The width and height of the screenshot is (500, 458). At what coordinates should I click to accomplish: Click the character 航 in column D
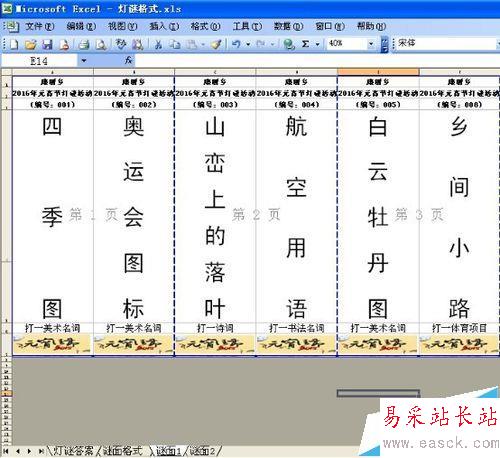pos(296,127)
